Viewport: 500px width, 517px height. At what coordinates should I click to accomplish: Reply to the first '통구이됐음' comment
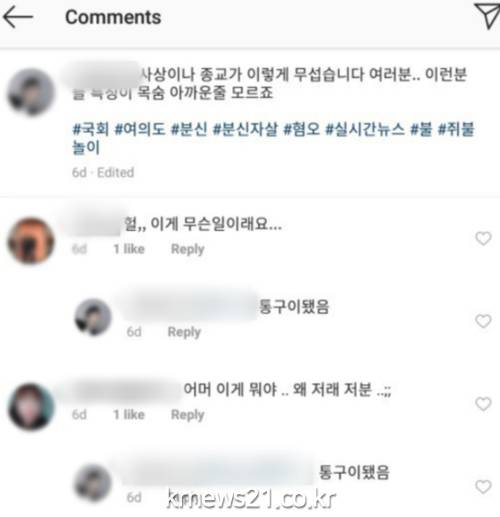[184, 332]
